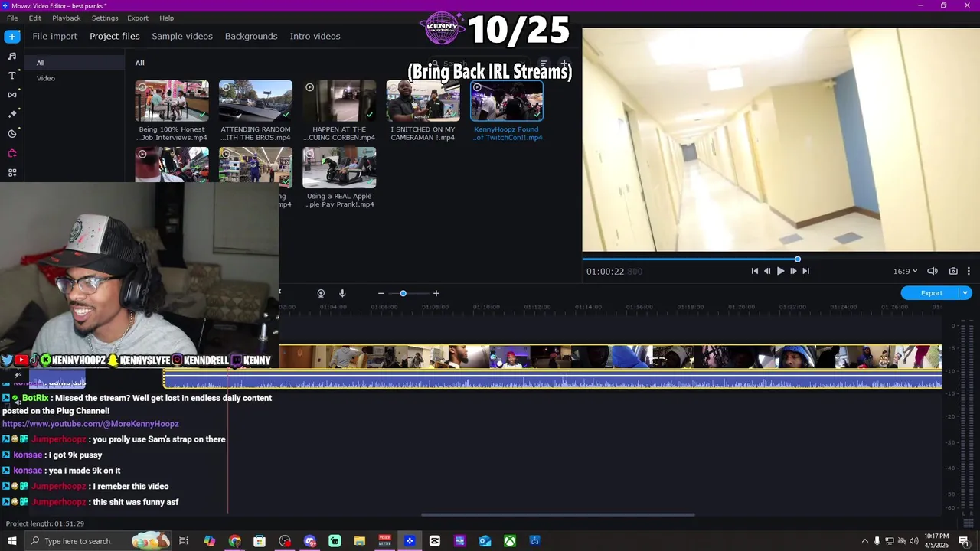
Task: Mute preview using the speaker volume icon
Action: point(933,271)
